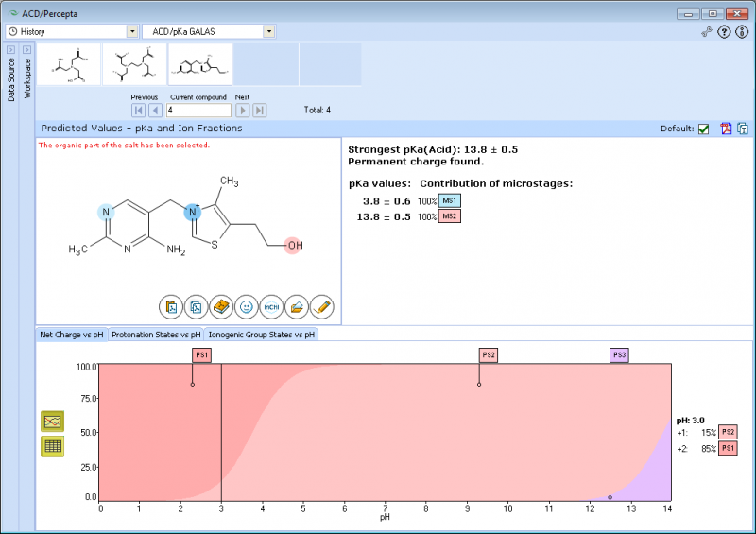Click the PS1 marker above chart

201,355
